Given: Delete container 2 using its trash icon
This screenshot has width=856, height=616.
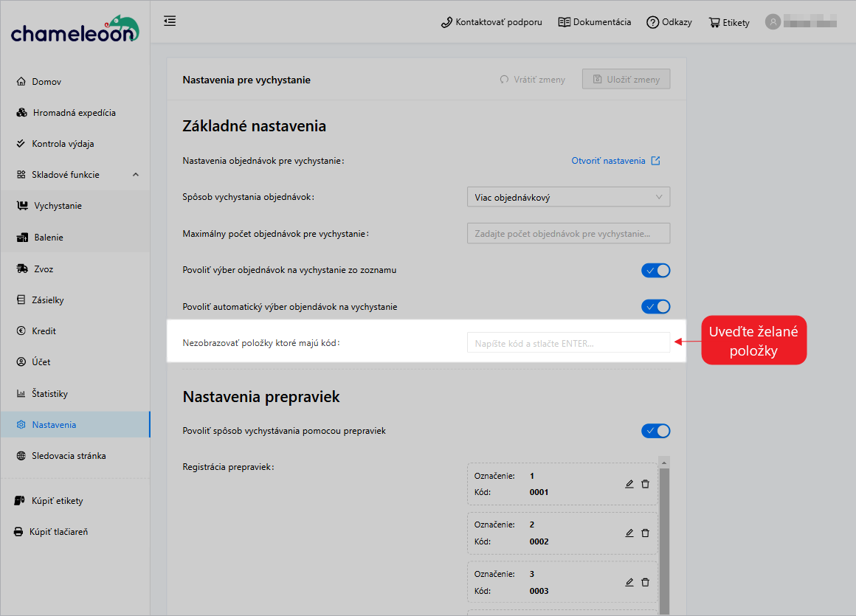Looking at the screenshot, I should pos(645,533).
